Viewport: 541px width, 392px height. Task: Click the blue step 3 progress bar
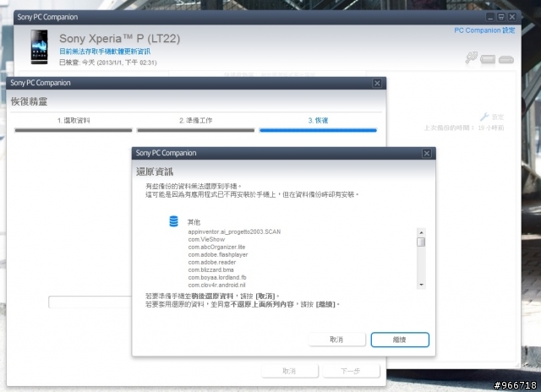[318, 130]
